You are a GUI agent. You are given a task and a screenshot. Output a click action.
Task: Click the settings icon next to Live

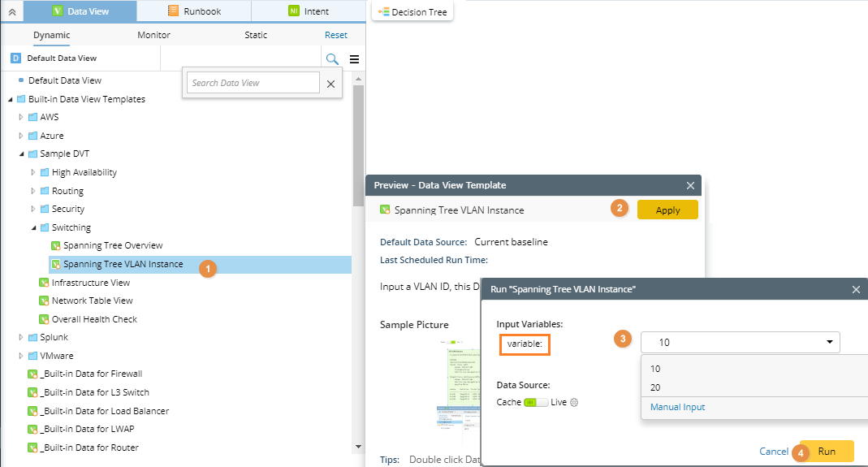point(574,402)
